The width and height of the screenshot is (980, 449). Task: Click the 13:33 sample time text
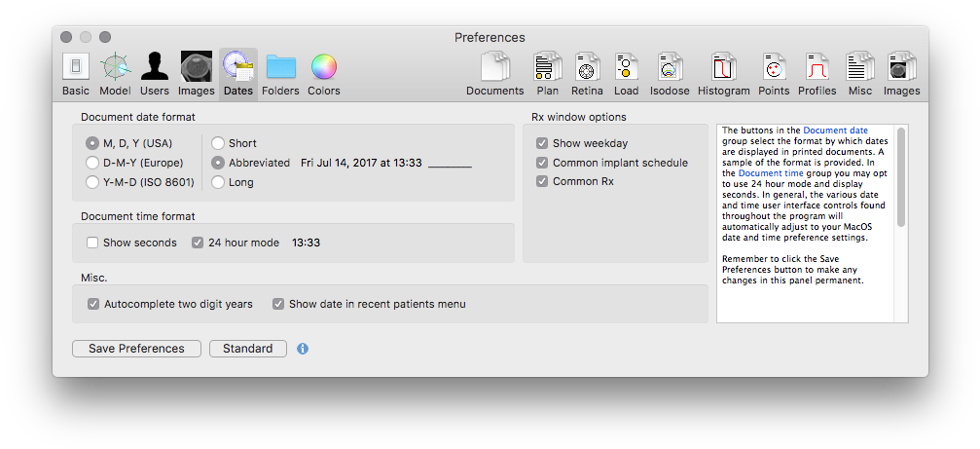[x=307, y=243]
